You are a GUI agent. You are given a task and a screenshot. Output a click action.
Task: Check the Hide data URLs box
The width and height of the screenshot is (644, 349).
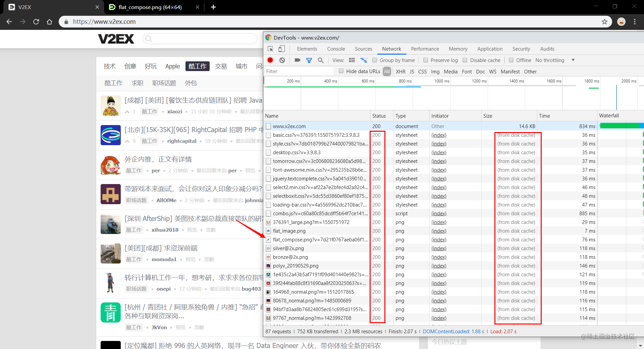[341, 71]
